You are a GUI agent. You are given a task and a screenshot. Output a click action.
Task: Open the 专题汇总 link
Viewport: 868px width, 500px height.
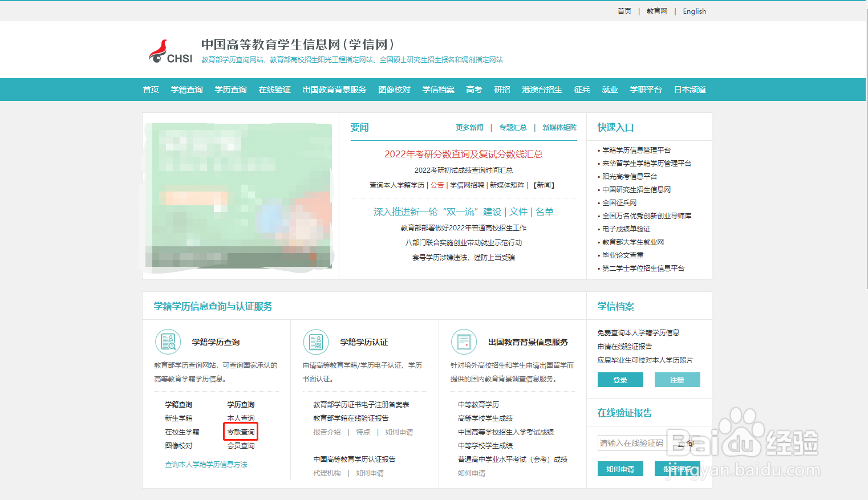513,128
